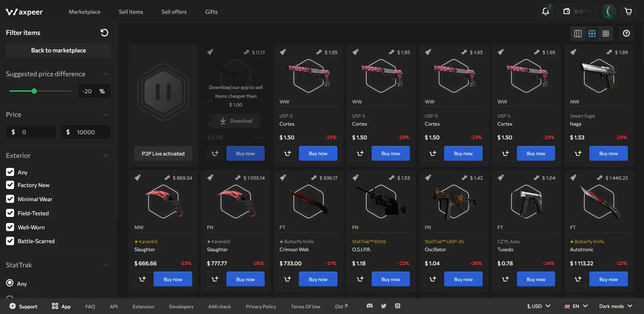
Task: Uncheck the Field-Tested checkbox
Action: [x=10, y=213]
